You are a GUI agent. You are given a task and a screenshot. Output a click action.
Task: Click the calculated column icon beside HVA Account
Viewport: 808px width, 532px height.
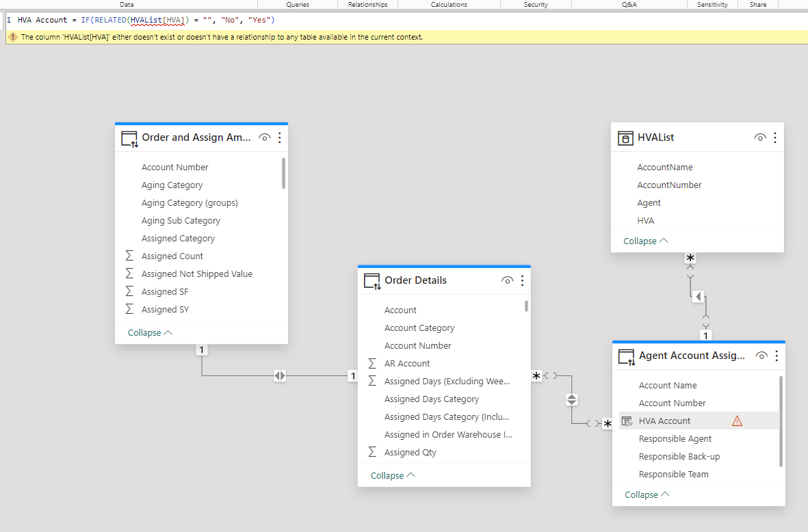click(x=627, y=421)
